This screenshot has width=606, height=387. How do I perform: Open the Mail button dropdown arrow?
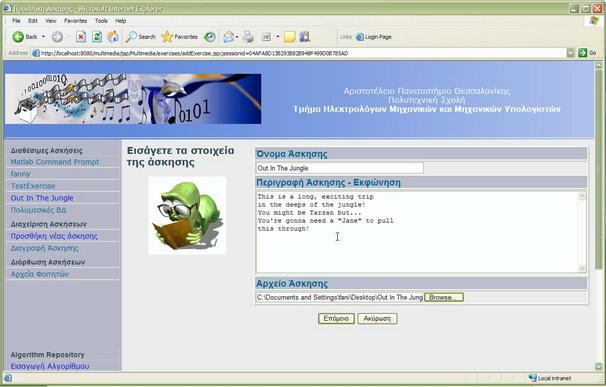pyautogui.click(x=237, y=37)
